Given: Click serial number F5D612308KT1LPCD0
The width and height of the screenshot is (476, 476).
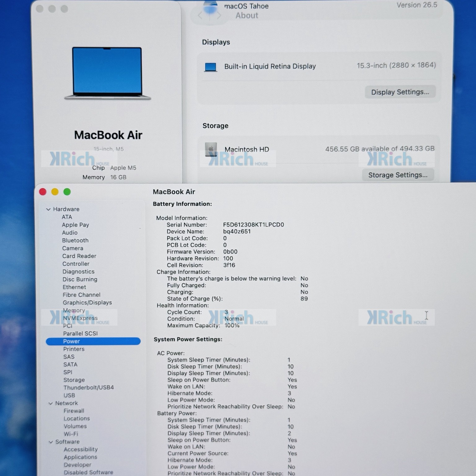Looking at the screenshot, I should (253, 225).
